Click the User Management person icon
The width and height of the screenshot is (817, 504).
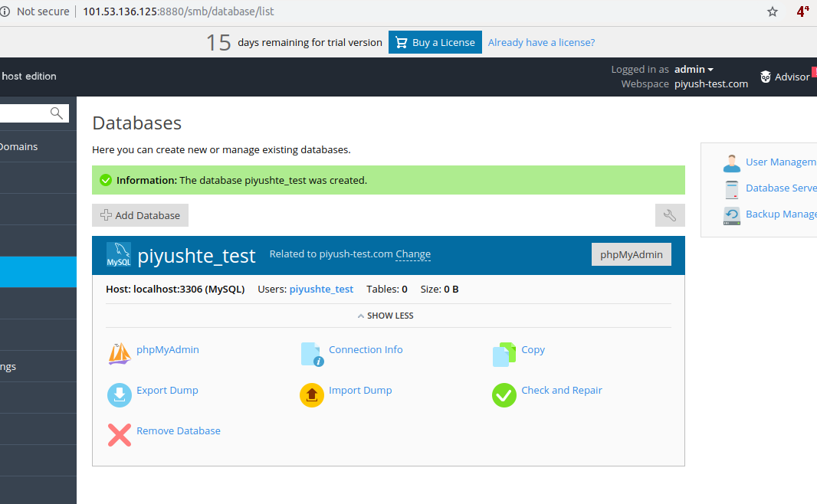pyautogui.click(x=732, y=163)
